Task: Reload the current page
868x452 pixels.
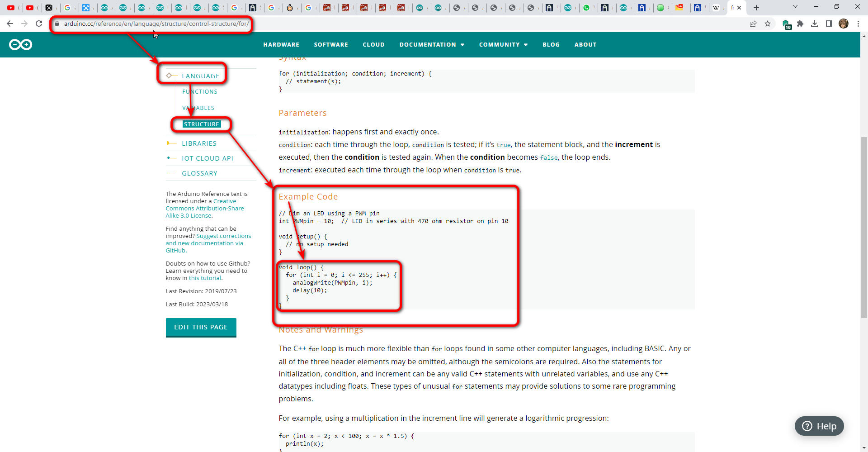Action: click(x=39, y=24)
